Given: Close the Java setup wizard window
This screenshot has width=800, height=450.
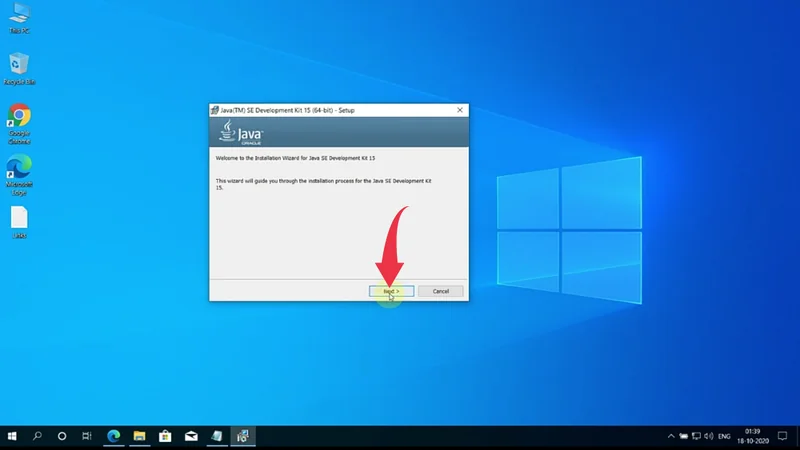Looking at the screenshot, I should coord(460,109).
